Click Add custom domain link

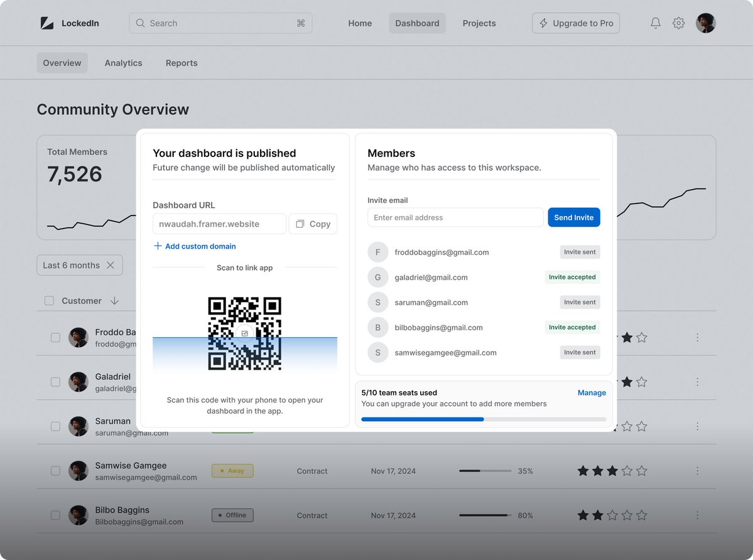click(195, 246)
